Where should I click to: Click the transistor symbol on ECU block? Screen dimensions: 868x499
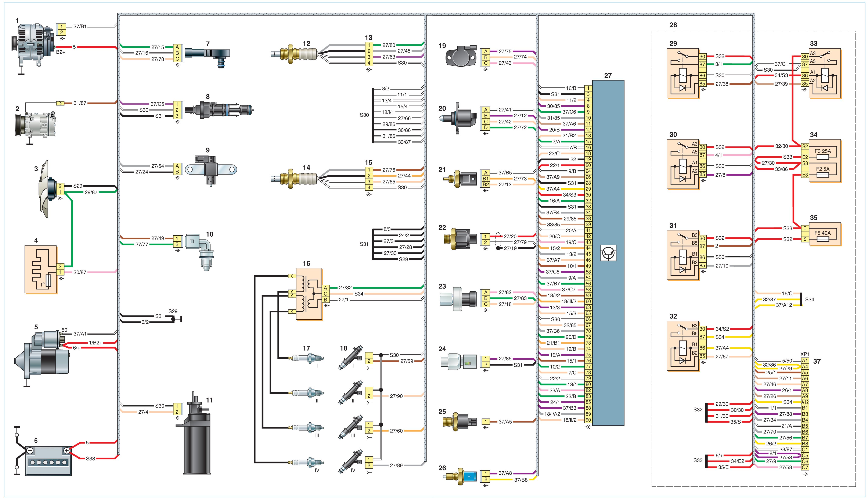tap(608, 253)
